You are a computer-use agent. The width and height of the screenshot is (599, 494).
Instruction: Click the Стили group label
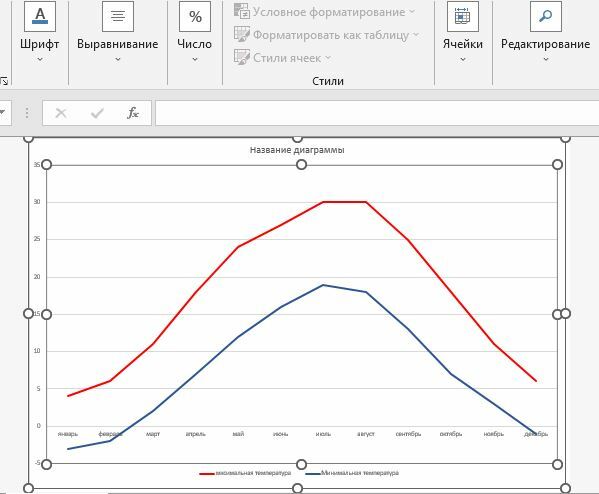click(328, 81)
